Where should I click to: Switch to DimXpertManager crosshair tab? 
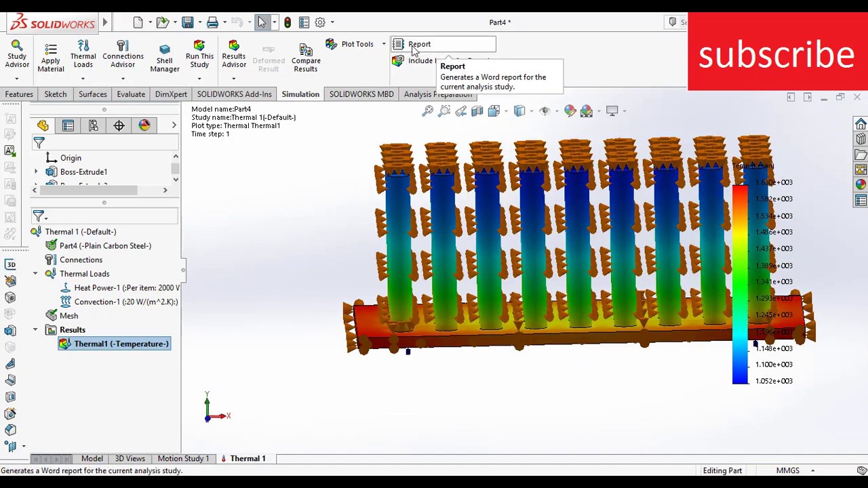click(x=119, y=125)
